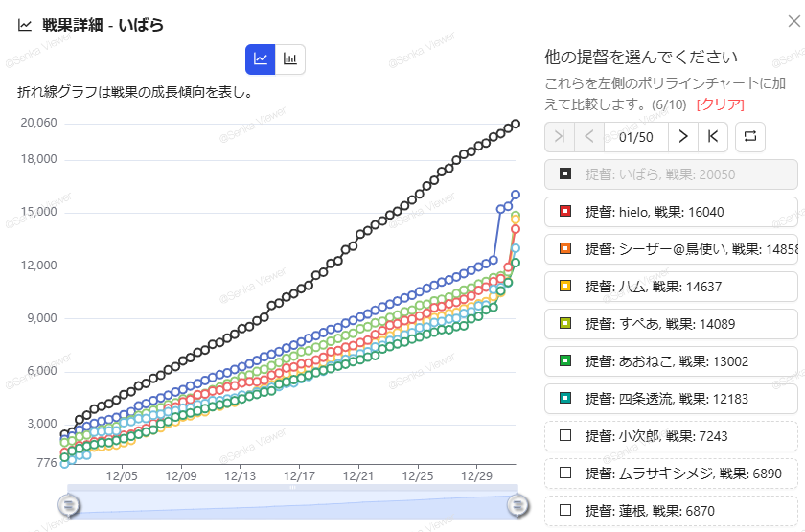805x532 pixels.
Task: Click the 12/25 x-axis label
Action: click(418, 476)
